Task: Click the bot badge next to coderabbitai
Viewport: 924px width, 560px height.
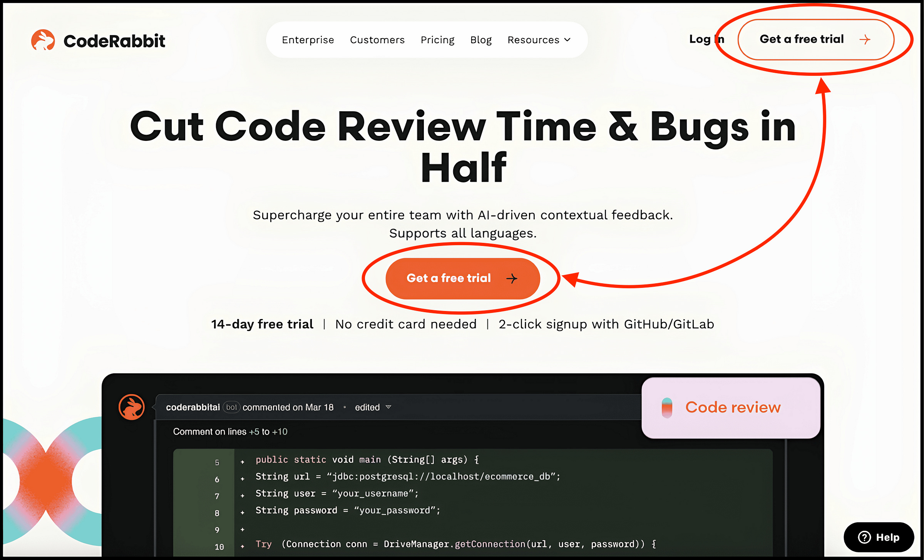Action: (231, 407)
